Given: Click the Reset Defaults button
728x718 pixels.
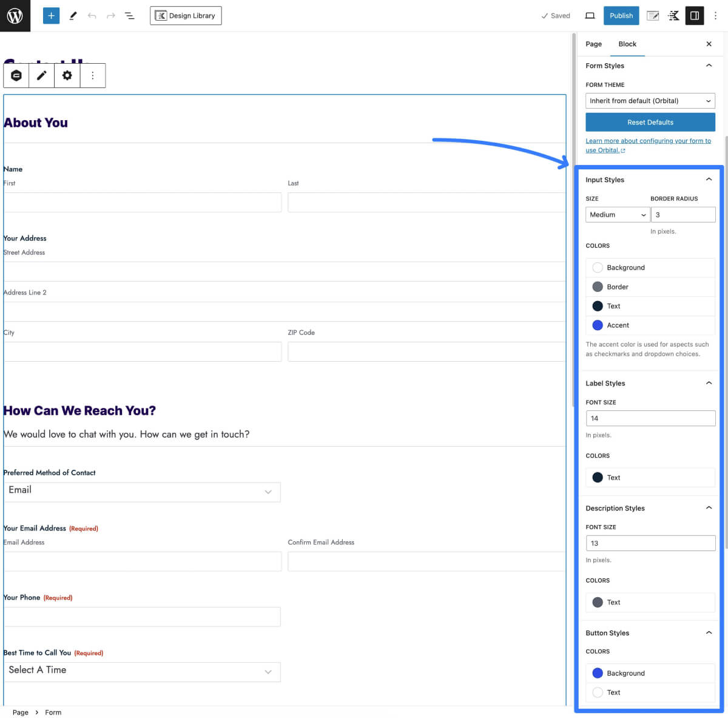Looking at the screenshot, I should tap(650, 122).
